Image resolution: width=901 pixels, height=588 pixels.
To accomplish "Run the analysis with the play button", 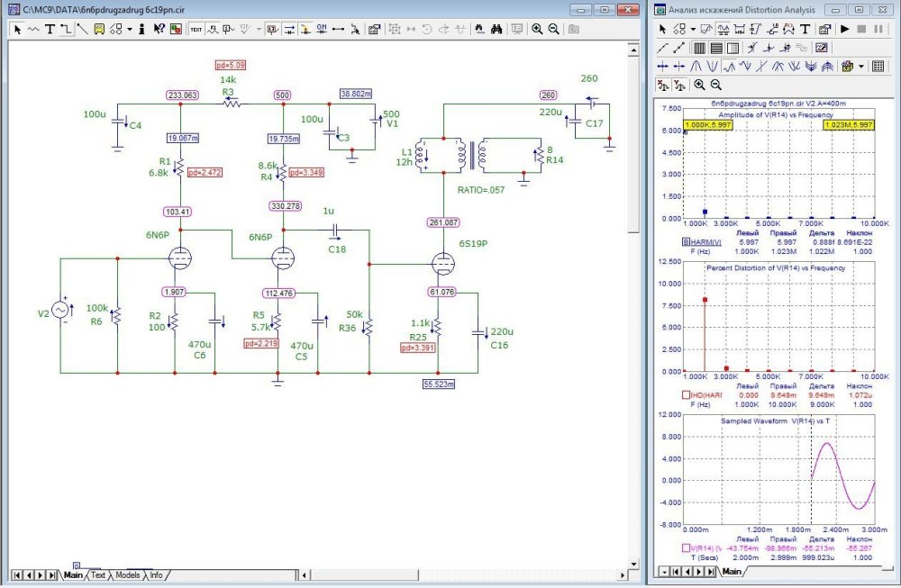I will (844, 29).
